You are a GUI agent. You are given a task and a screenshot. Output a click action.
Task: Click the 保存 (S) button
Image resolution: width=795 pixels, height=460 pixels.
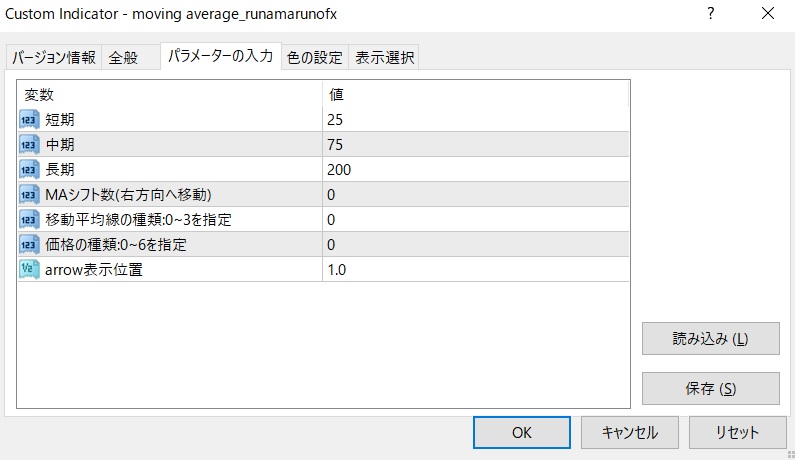(710, 388)
